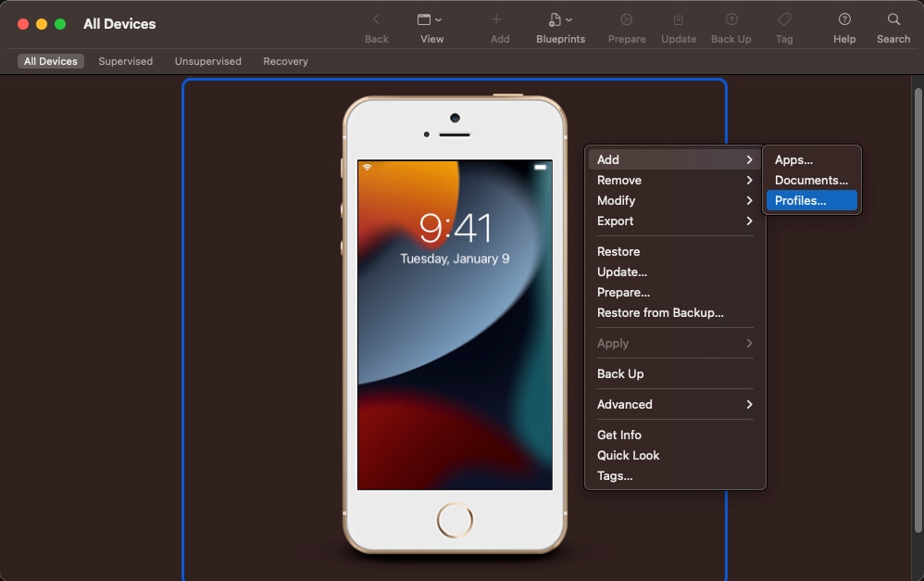Select Documents... in the Add submenu
Screen dimensions: 924x581
pos(811,180)
